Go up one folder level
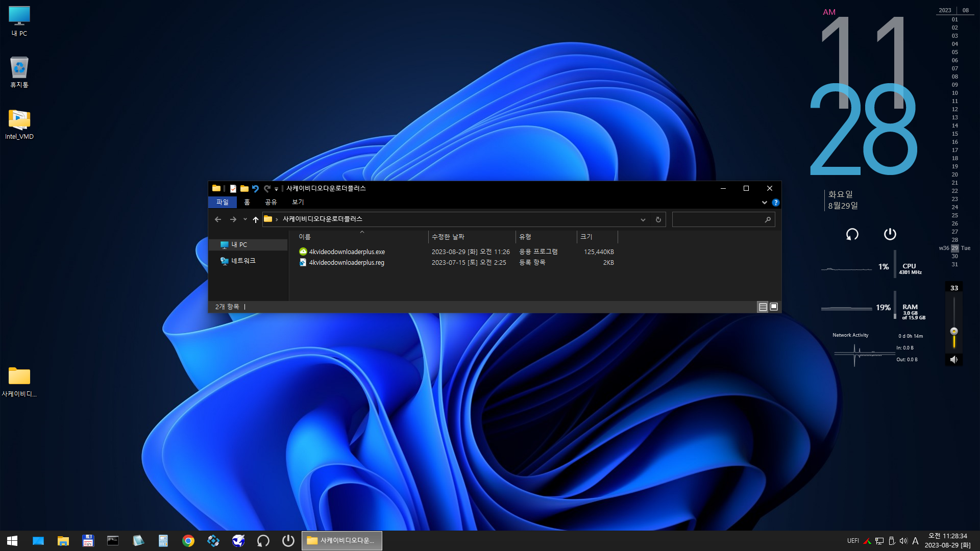 pos(256,219)
